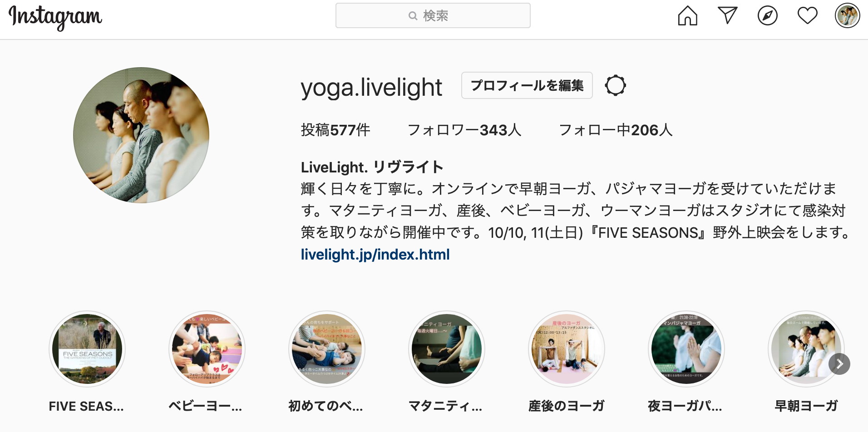
Task: Click the Instagram logo
Action: tap(55, 17)
